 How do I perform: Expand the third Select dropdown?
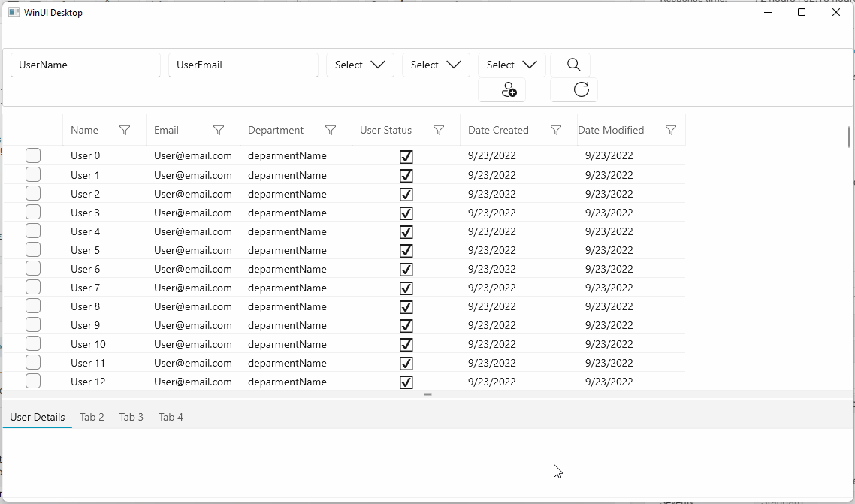512,65
